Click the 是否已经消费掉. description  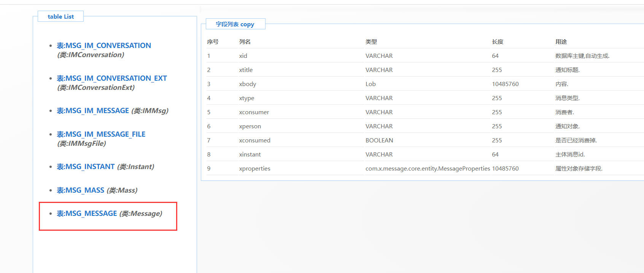pyautogui.click(x=576, y=140)
